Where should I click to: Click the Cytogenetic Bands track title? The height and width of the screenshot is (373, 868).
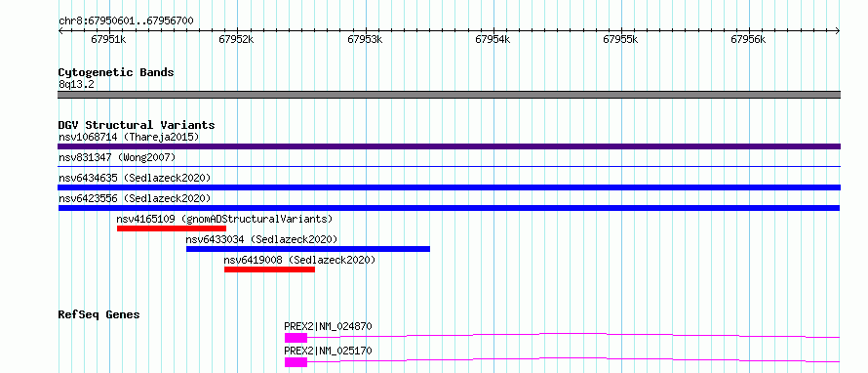(x=116, y=72)
